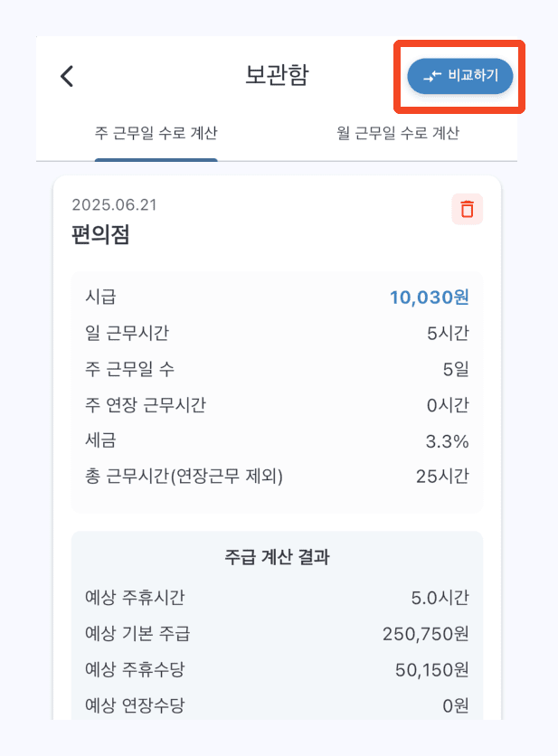The image size is (558, 756).
Task: Select the 예상 주휴시간 row
Action: tap(277, 597)
